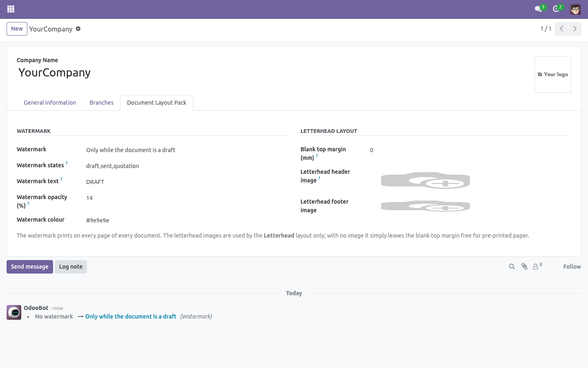Click 'Only while the document is a draft' log value
This screenshot has height=368, width=588.
click(x=131, y=316)
